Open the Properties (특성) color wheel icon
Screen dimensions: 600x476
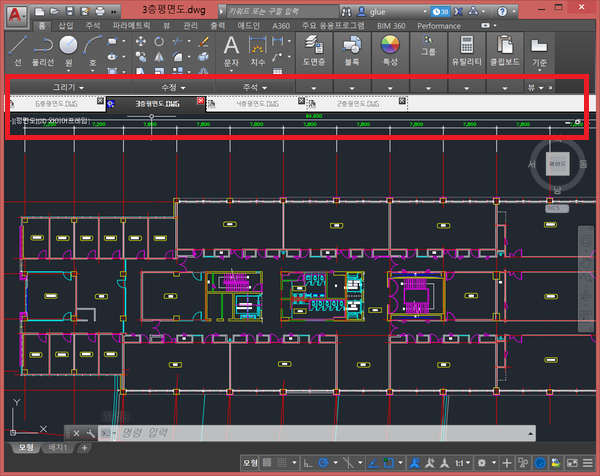point(389,46)
